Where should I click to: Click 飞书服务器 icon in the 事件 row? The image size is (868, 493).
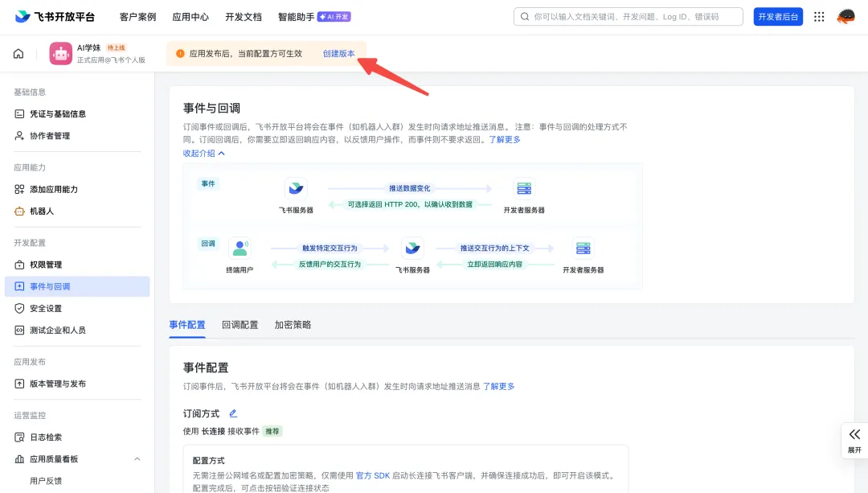(296, 188)
